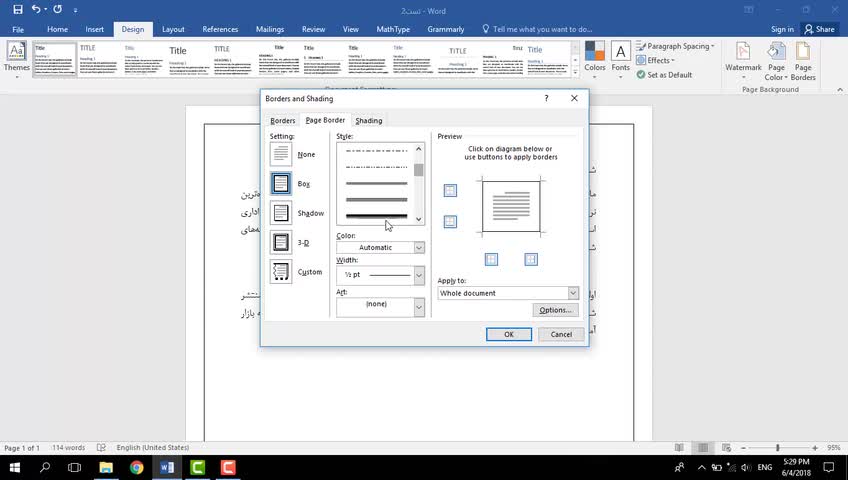Open the References ribbon tab

[220, 29]
